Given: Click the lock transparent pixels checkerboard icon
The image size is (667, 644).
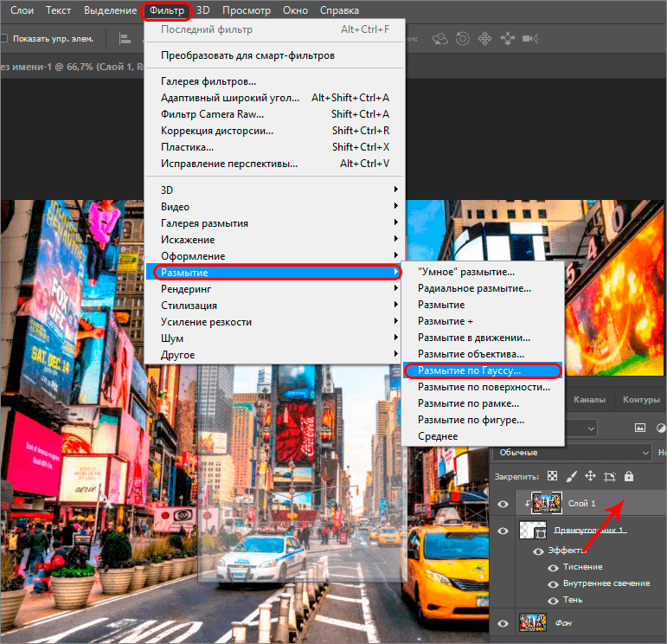Looking at the screenshot, I should tap(552, 476).
